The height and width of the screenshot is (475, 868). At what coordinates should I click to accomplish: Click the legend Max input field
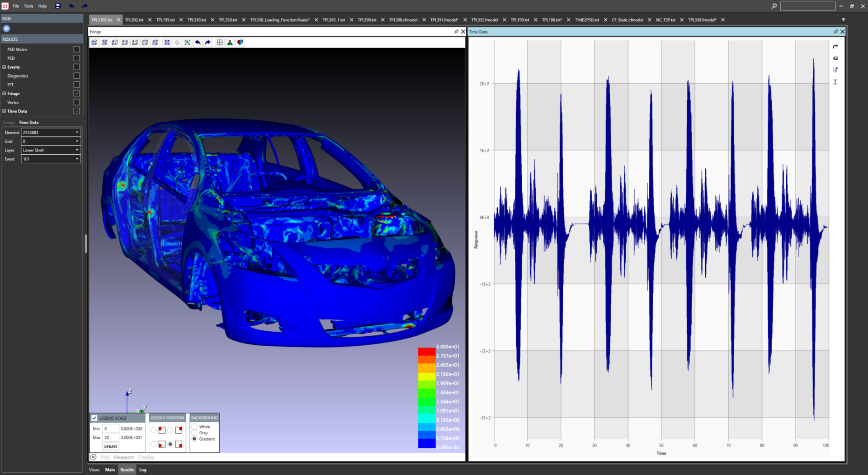pos(111,437)
